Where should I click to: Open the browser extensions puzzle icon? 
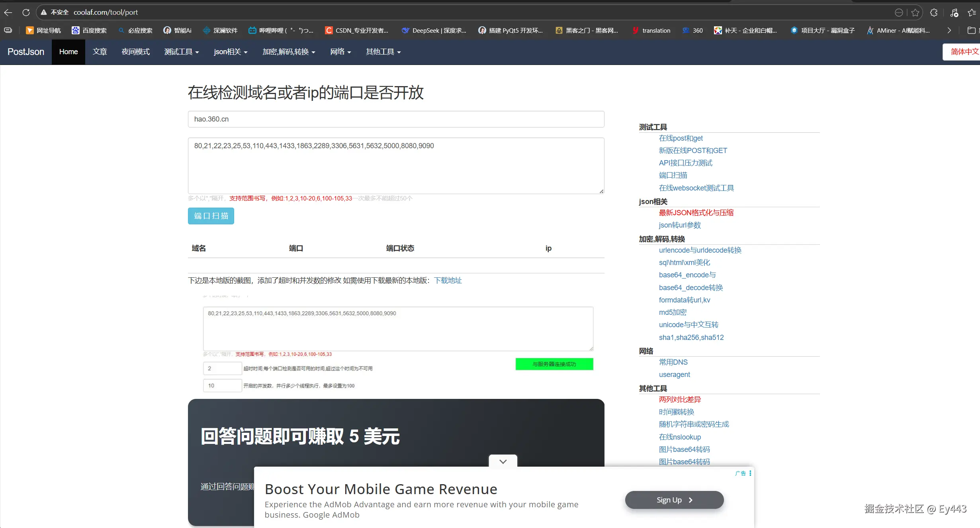[934, 12]
